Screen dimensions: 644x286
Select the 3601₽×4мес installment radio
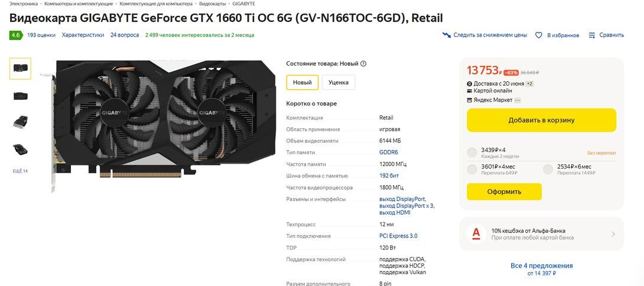(472, 170)
